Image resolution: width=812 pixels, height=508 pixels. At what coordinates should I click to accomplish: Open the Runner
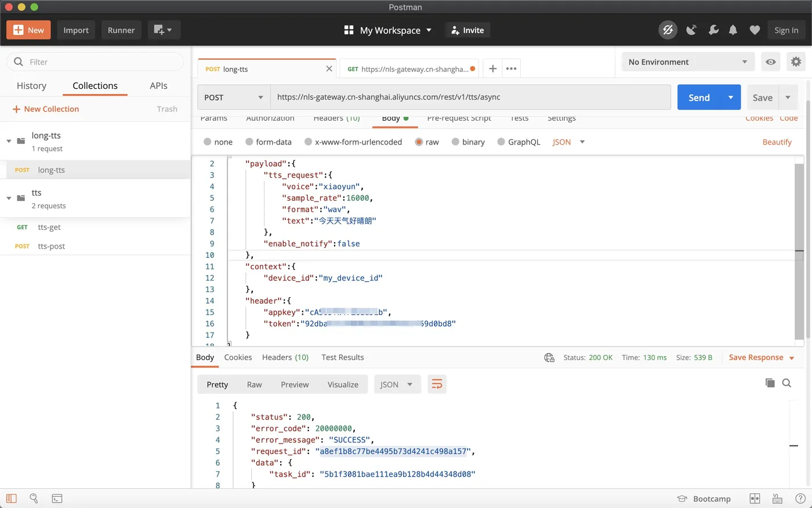pyautogui.click(x=121, y=30)
